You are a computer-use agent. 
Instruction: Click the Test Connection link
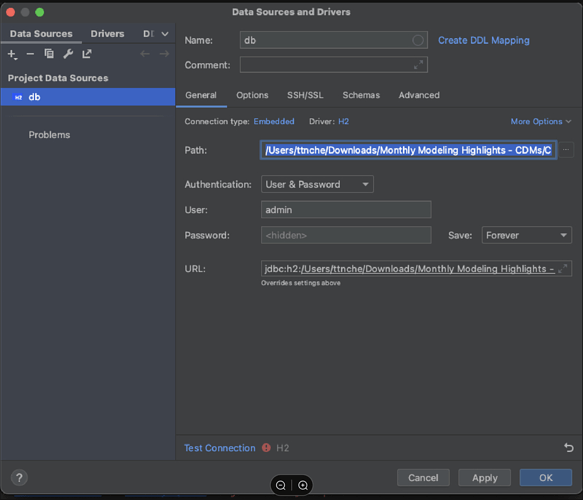point(220,448)
